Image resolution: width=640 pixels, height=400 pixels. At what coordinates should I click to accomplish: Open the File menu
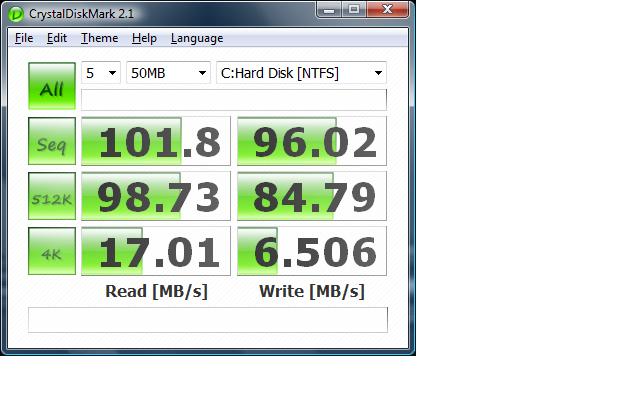(24, 38)
